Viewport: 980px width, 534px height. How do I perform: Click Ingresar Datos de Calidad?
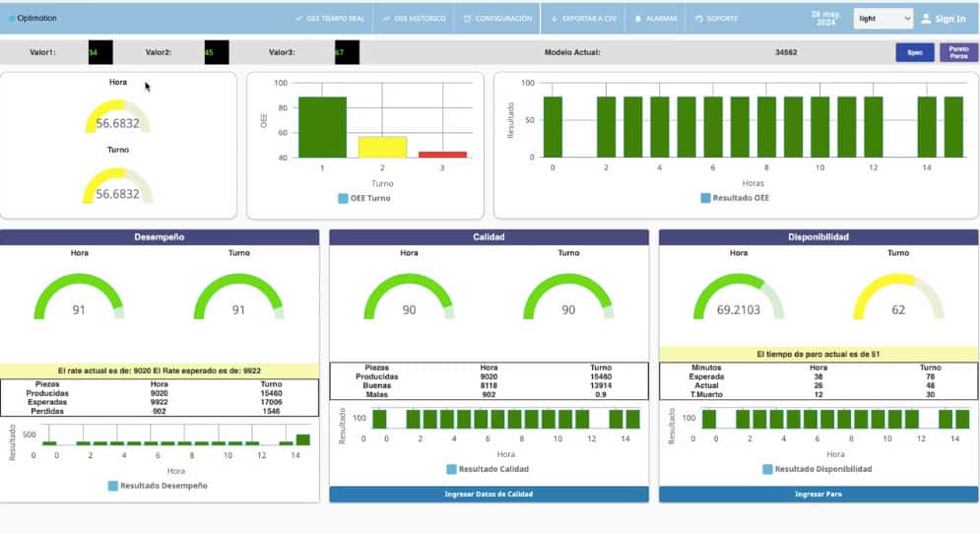point(489,495)
